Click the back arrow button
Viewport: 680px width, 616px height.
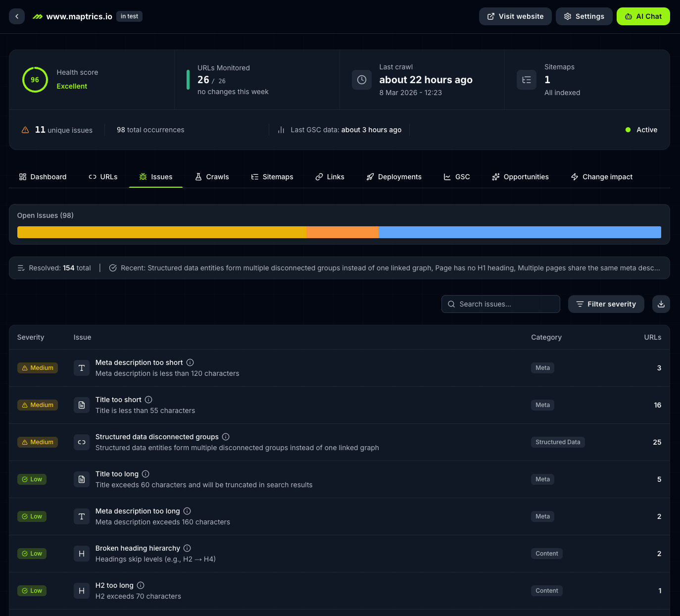click(17, 16)
